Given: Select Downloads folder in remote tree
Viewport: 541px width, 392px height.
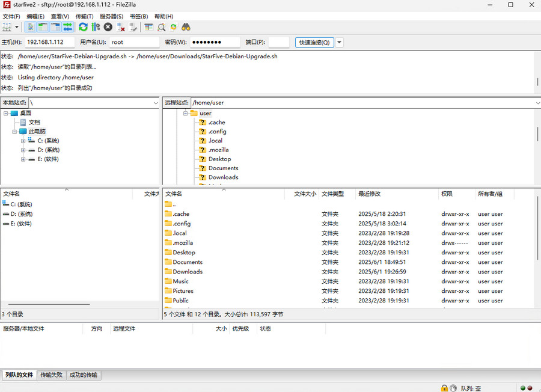Looking at the screenshot, I should tap(223, 177).
